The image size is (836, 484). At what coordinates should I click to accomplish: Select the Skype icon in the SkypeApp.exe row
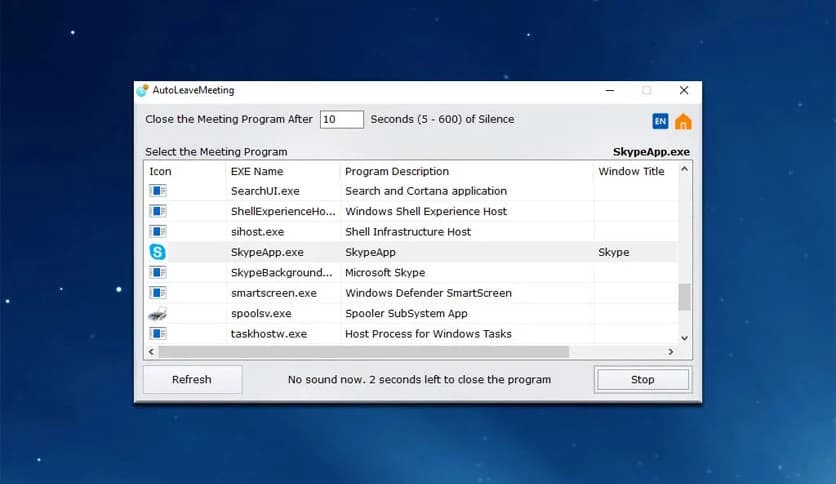click(157, 252)
